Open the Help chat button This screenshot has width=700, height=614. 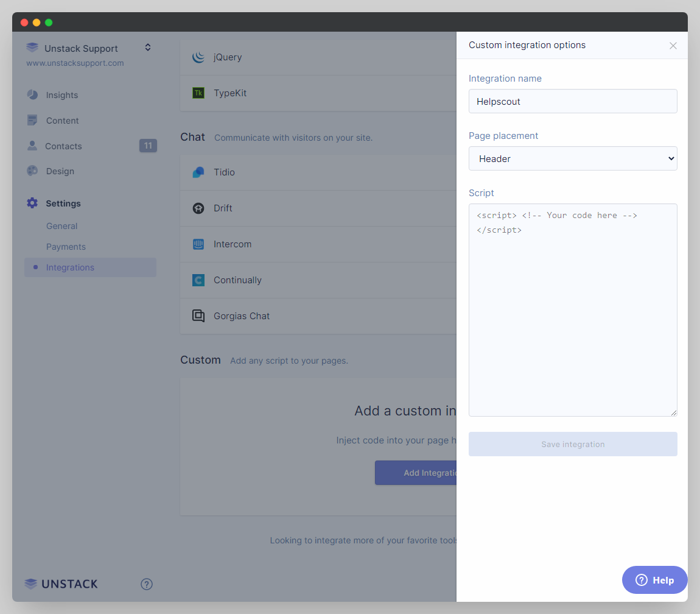tap(654, 580)
